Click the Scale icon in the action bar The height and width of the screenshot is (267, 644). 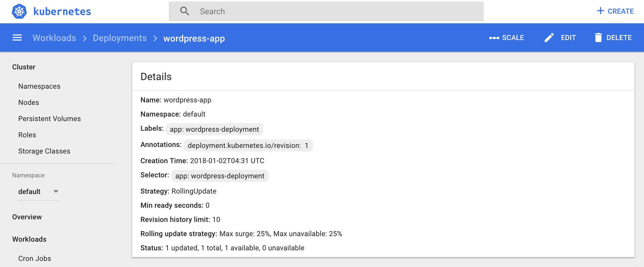pyautogui.click(x=494, y=38)
